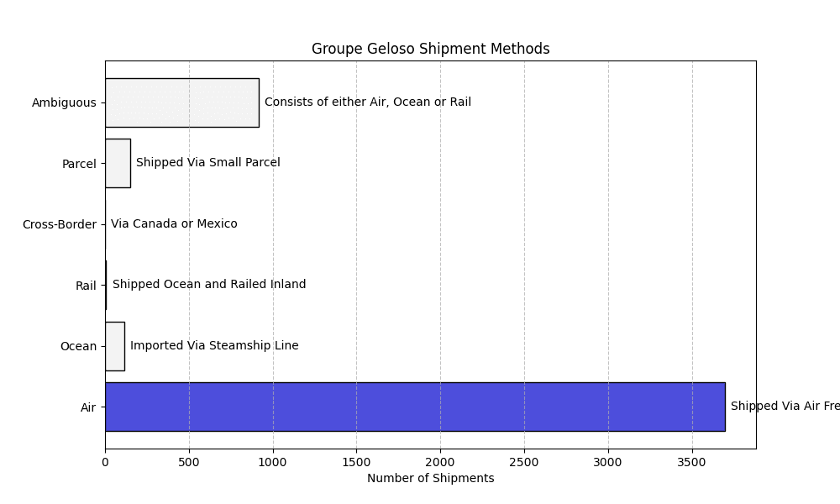Click the Shipped Via Air annotation
The image size is (840, 504).
(785, 406)
